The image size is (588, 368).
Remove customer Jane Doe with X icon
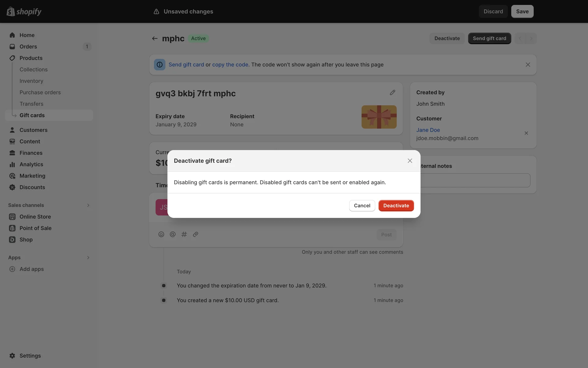tap(526, 133)
